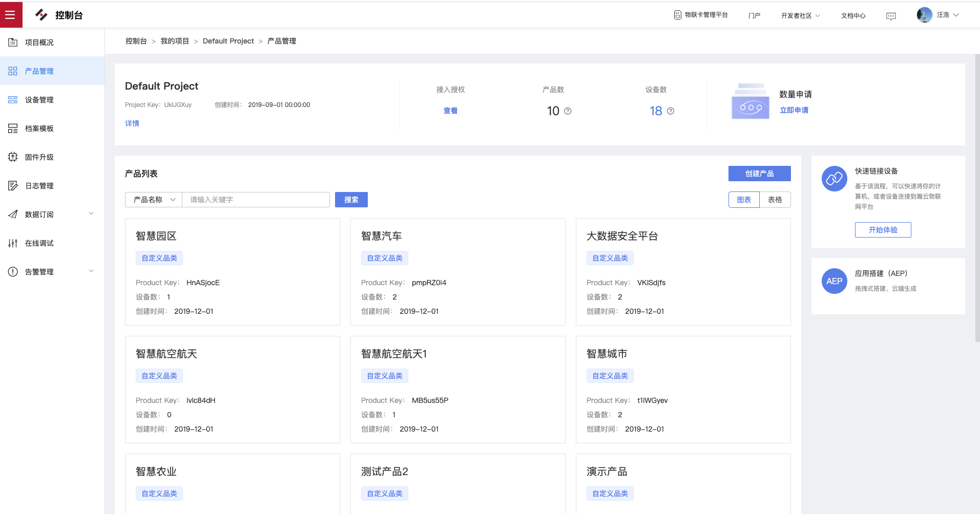The height and width of the screenshot is (514, 980).
Task: Click the 项目概况 sidebar icon
Action: (x=13, y=42)
